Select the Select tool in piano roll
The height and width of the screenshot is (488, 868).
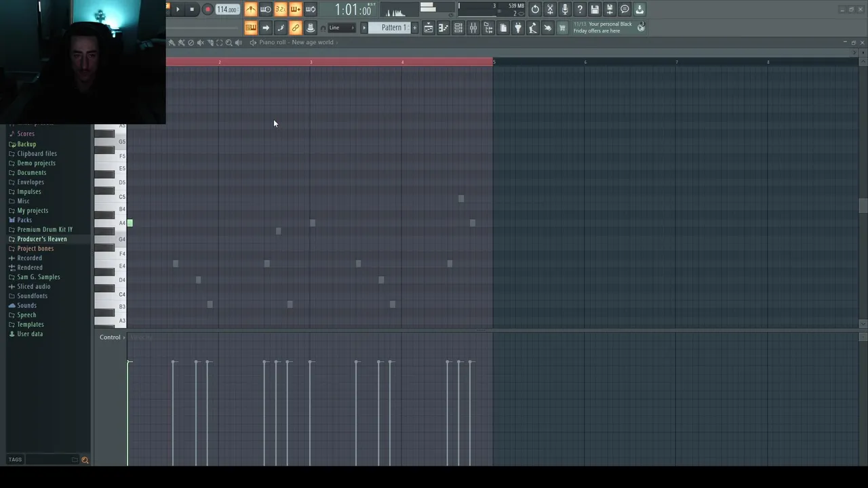(x=219, y=42)
